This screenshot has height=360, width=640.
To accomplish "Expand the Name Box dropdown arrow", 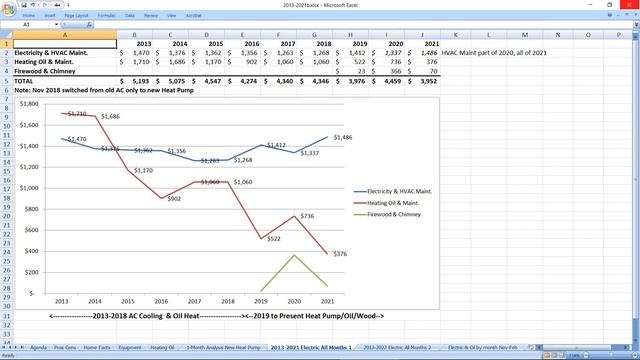I will tap(56, 25).
